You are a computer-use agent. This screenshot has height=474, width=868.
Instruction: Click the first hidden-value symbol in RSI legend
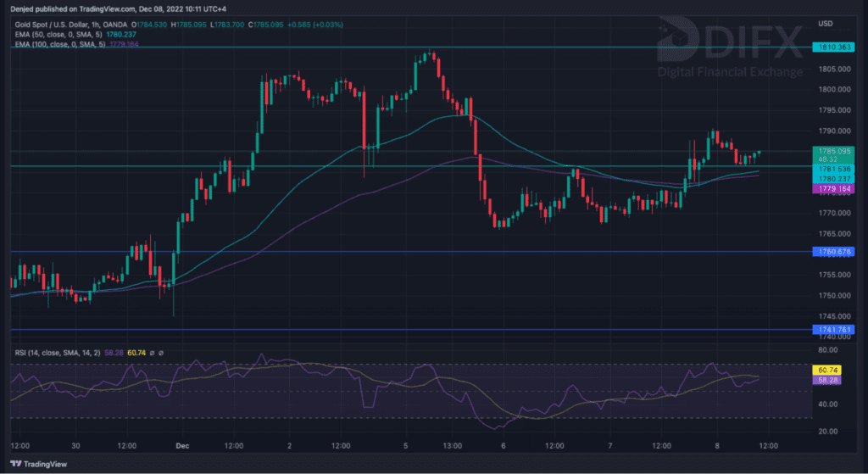tap(151, 352)
